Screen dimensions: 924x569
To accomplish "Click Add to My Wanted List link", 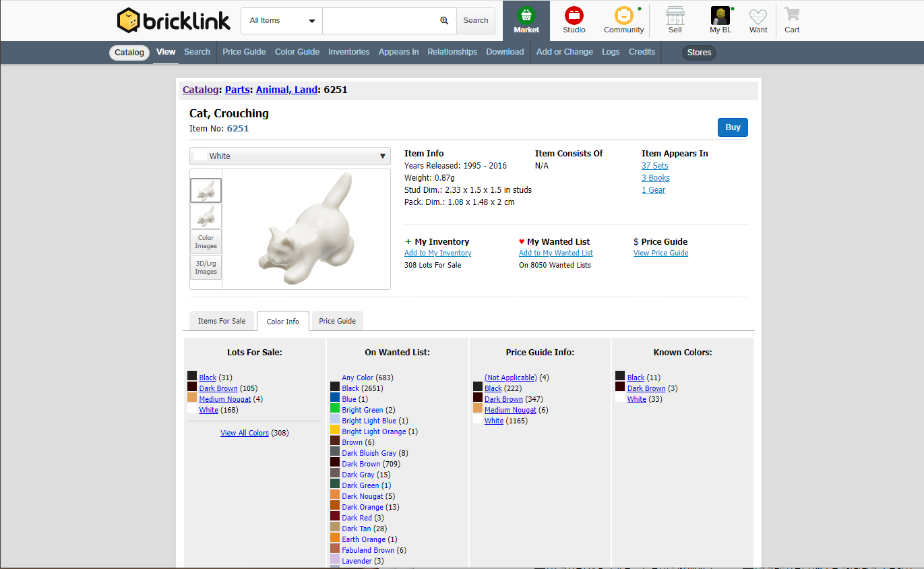I will point(556,253).
